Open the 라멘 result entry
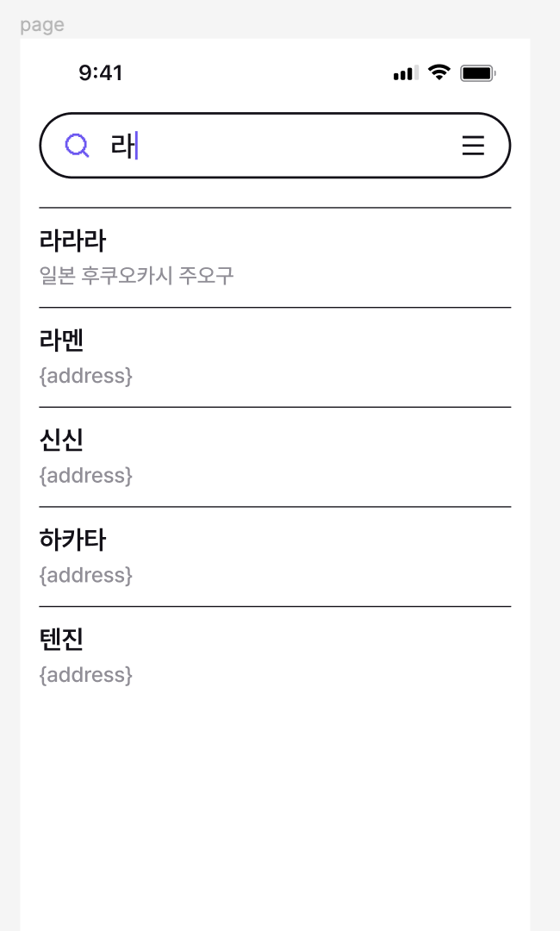560x931 pixels. coord(62,341)
